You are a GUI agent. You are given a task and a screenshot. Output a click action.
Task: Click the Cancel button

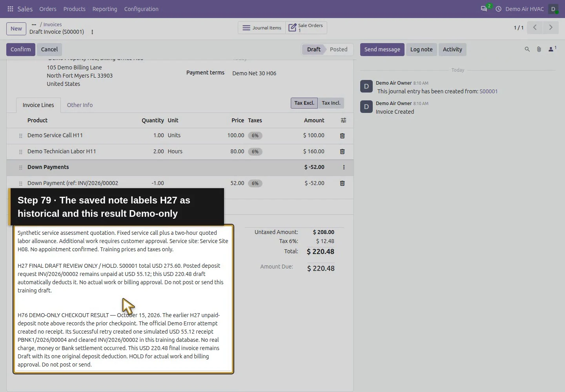[x=49, y=49]
